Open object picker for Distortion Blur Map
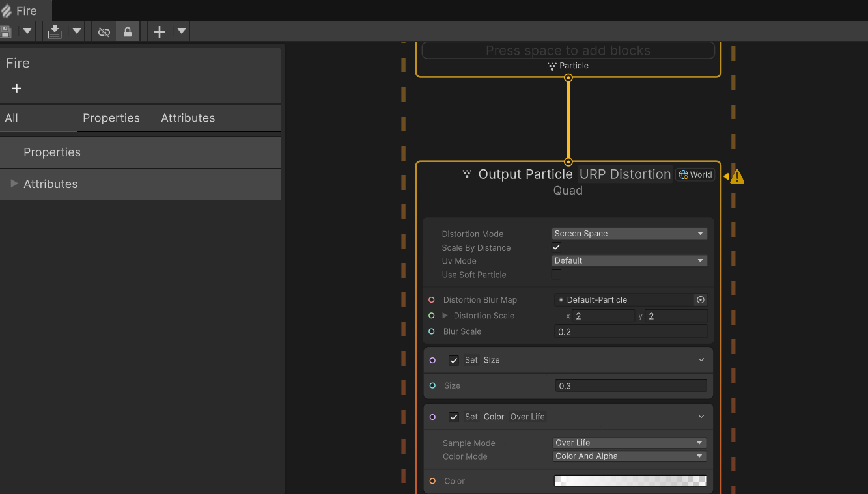This screenshot has width=868, height=494. point(701,300)
